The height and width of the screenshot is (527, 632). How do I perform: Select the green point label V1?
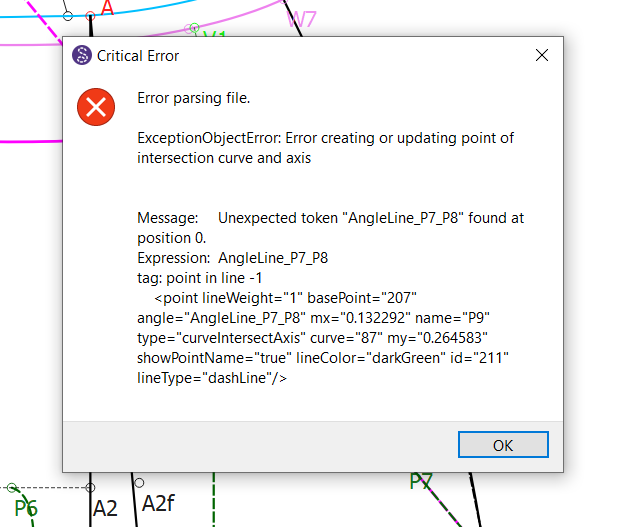[214, 34]
